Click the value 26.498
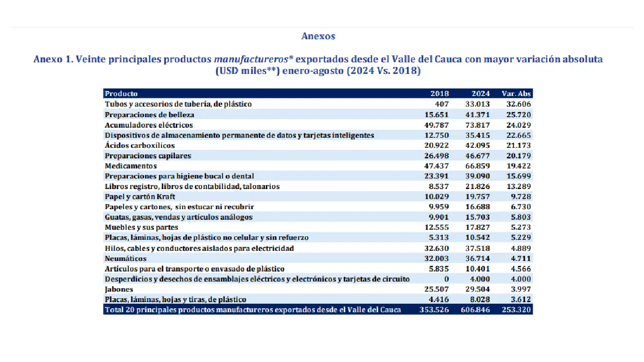This screenshot has height=362, width=644. 437,156
